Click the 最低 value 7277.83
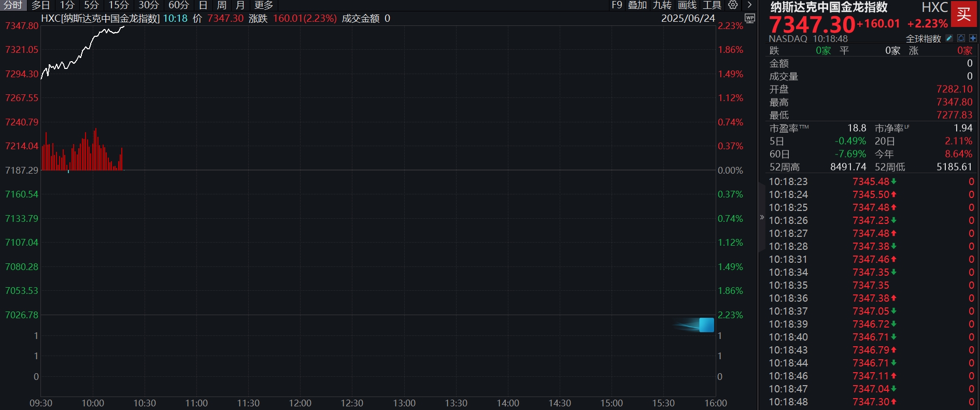 (x=955, y=115)
